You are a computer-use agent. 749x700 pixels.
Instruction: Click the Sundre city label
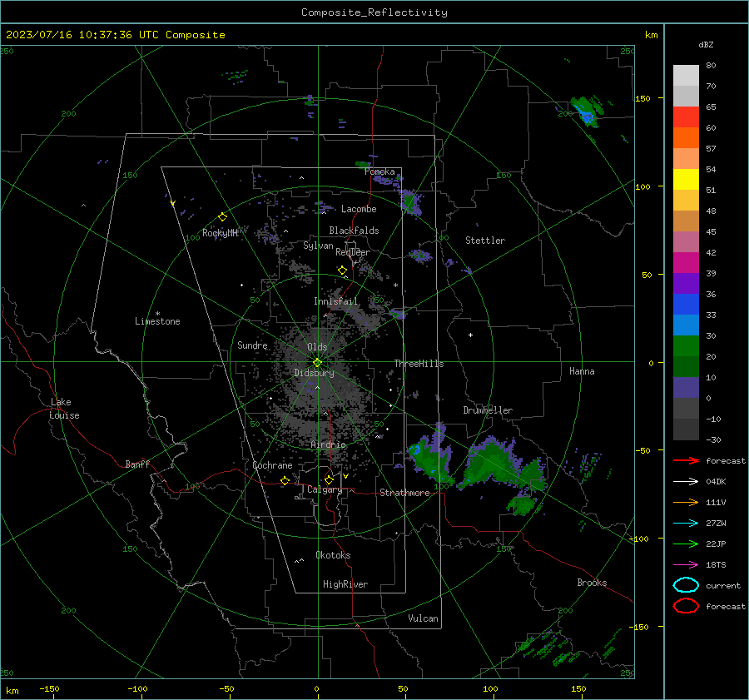click(x=252, y=345)
